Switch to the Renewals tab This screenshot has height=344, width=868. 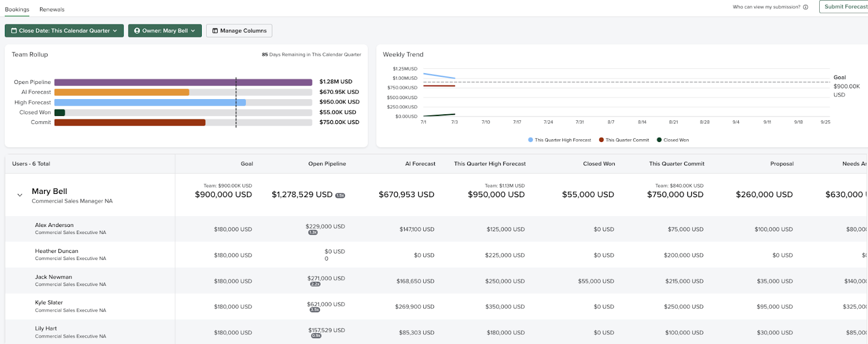point(52,9)
